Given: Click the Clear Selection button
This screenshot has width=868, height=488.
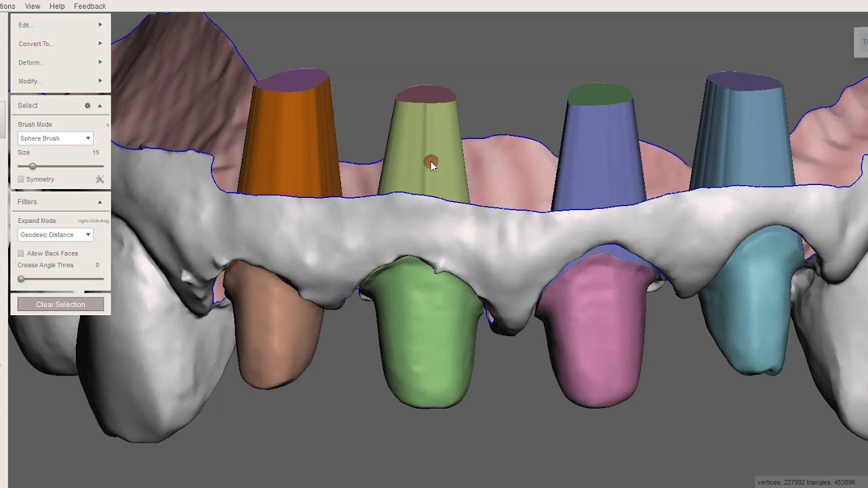Looking at the screenshot, I should [60, 304].
